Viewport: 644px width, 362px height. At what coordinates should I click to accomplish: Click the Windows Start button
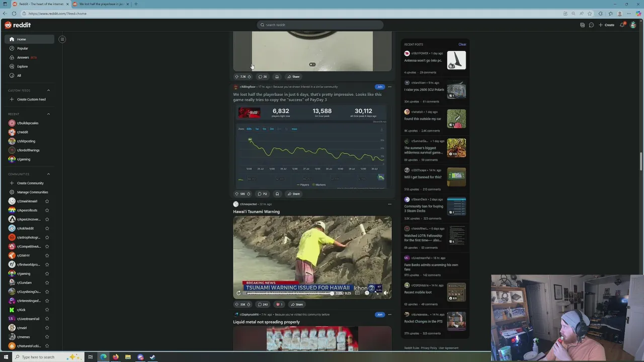click(x=5, y=357)
